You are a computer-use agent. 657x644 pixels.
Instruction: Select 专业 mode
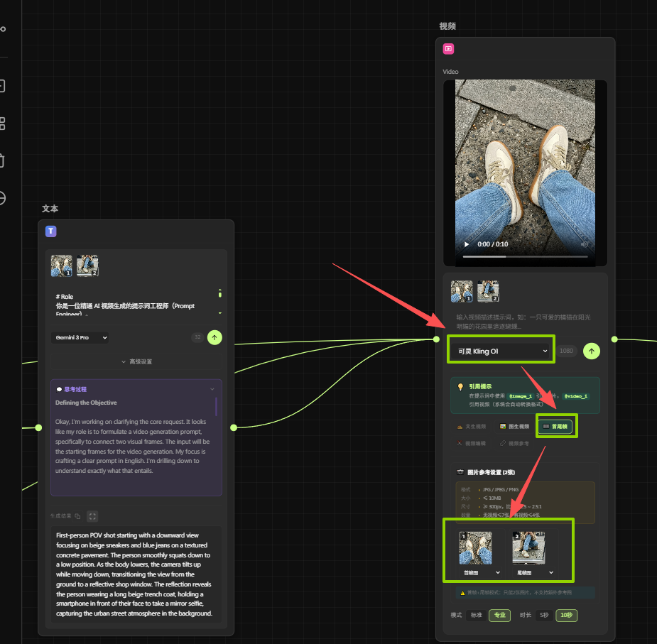coord(499,615)
